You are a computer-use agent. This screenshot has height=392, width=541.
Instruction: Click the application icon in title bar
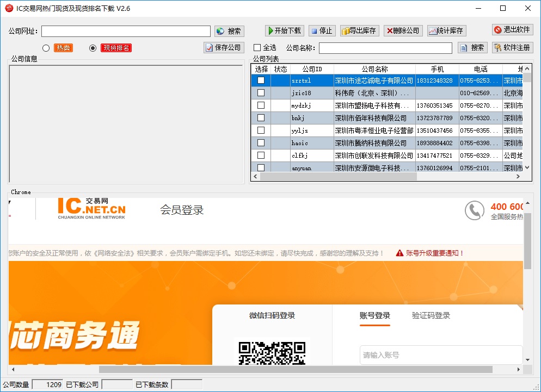(x=9, y=8)
